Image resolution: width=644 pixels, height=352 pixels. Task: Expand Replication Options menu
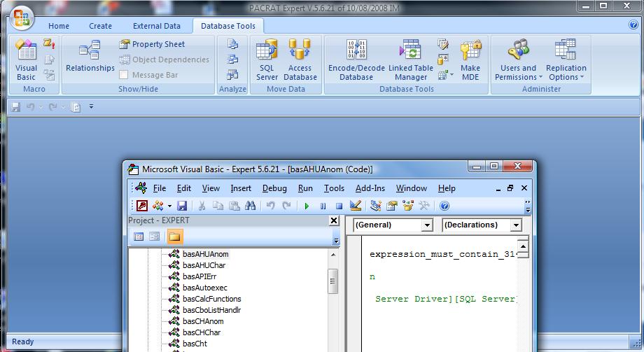[x=566, y=59]
